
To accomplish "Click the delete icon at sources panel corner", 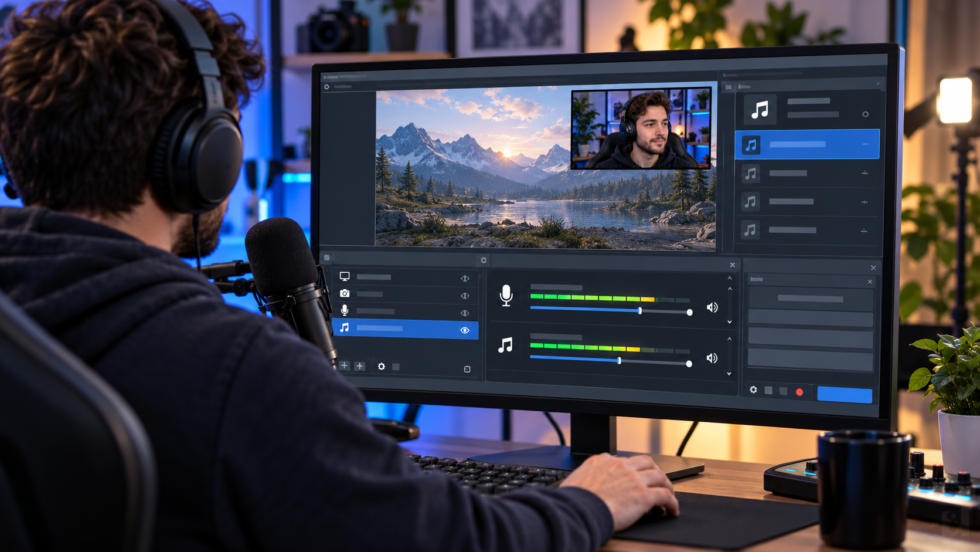I will [467, 369].
